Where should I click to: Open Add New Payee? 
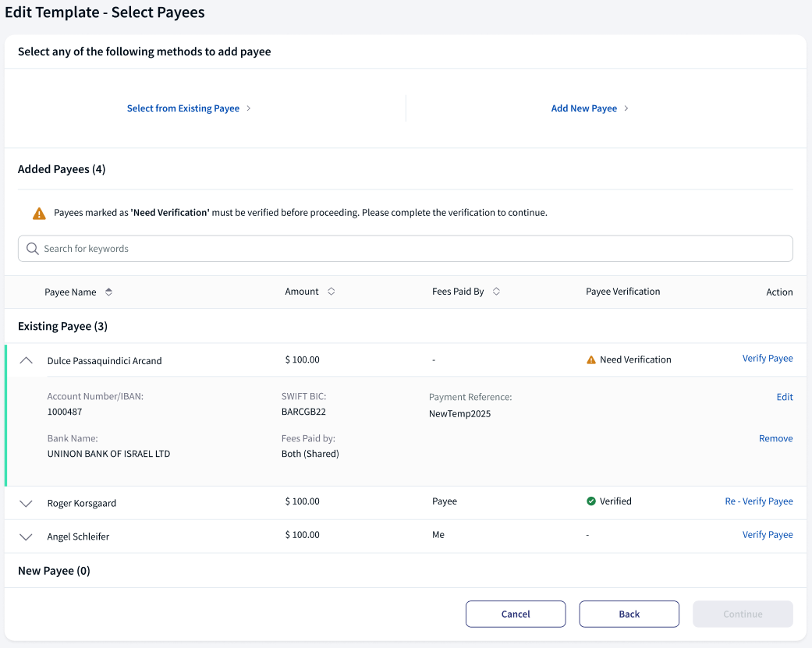tap(584, 108)
